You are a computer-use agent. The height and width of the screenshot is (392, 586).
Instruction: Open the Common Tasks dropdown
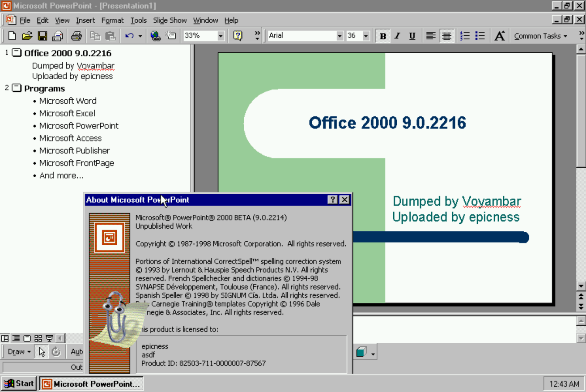(540, 36)
